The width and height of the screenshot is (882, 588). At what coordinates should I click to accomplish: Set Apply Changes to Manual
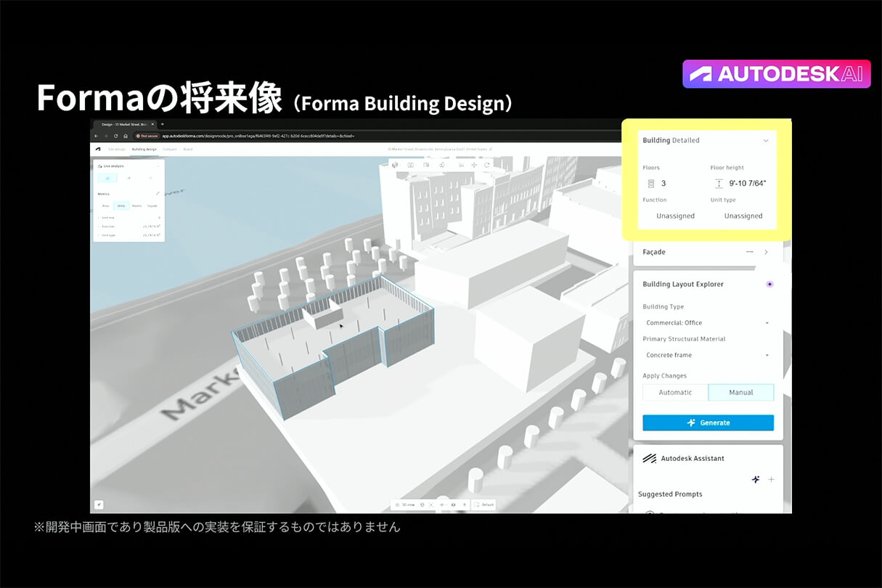pos(740,392)
